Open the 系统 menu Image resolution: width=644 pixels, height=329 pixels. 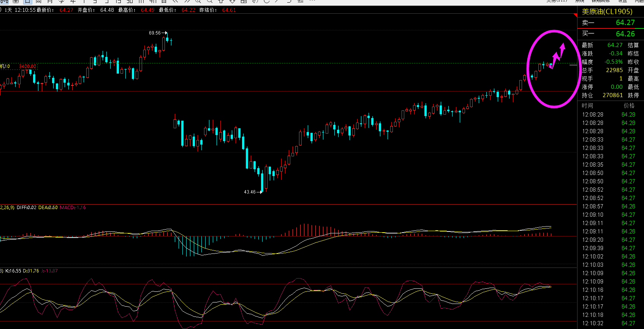[x=579, y=1]
